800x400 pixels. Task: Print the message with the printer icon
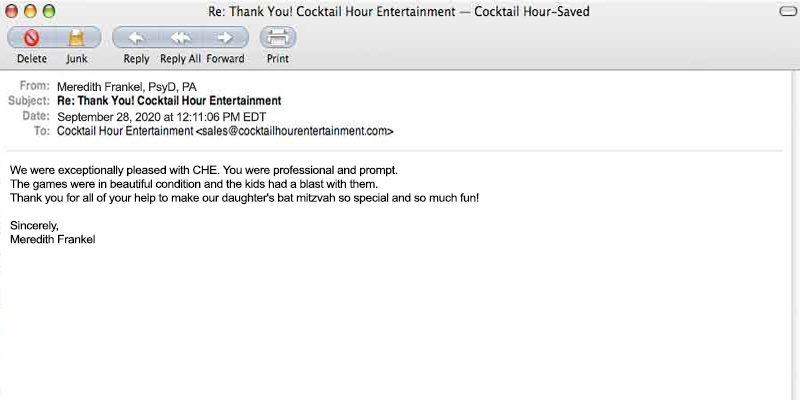click(x=278, y=39)
